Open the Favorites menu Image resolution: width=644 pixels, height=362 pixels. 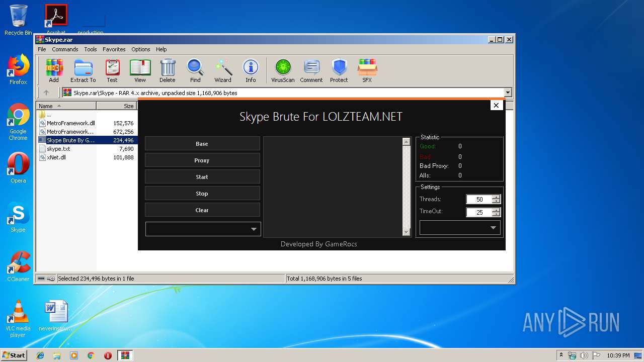tap(114, 49)
